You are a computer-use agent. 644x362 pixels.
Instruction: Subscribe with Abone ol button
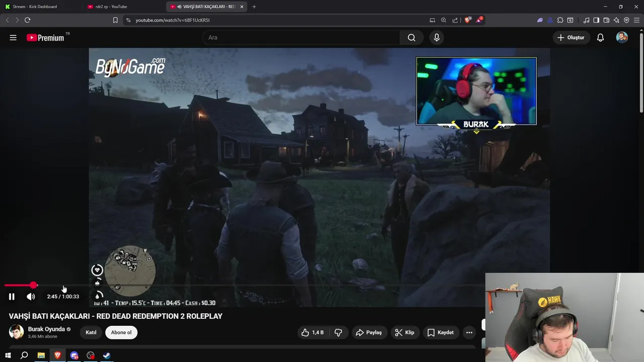121,332
